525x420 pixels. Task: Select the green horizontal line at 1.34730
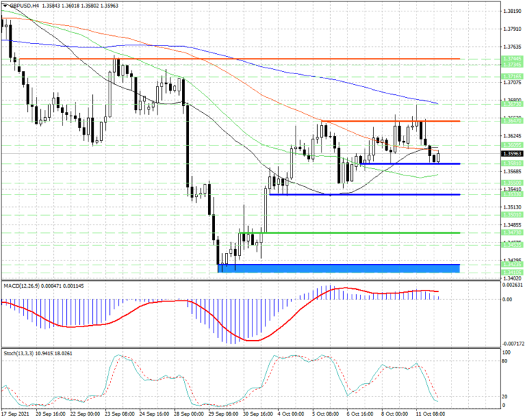pyautogui.click(x=350, y=233)
